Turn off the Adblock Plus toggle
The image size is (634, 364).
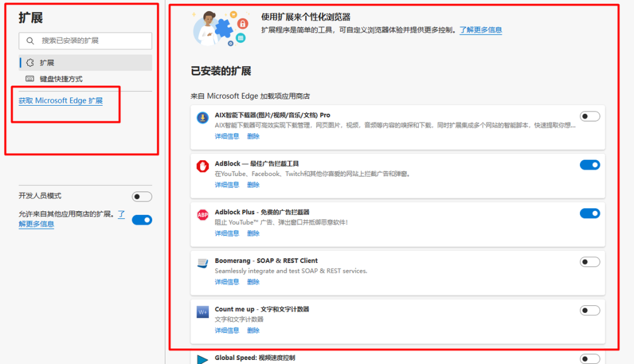tap(590, 214)
